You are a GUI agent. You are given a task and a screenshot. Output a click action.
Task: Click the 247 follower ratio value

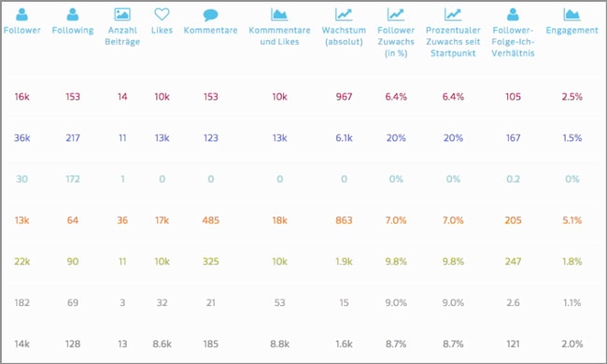[x=513, y=261]
